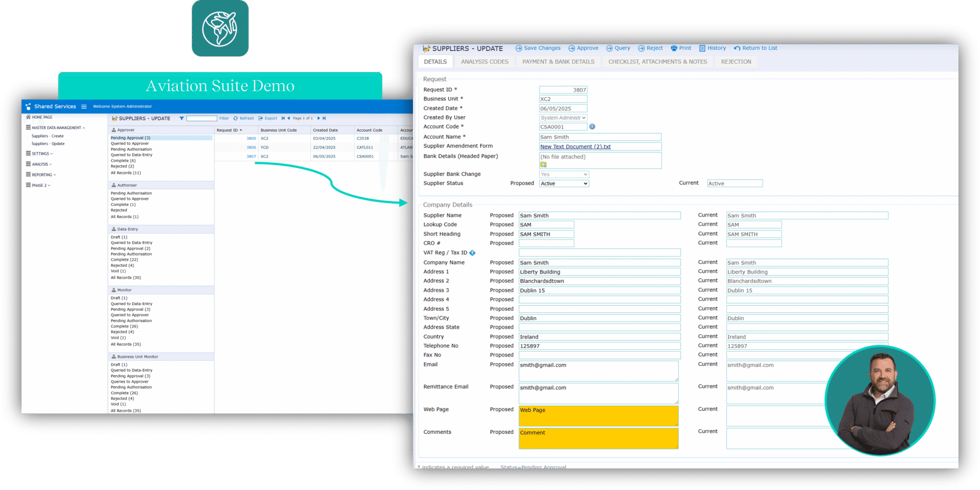Expand the Settings menu in sidebar
This screenshot has height=490, width=980.
(40, 154)
